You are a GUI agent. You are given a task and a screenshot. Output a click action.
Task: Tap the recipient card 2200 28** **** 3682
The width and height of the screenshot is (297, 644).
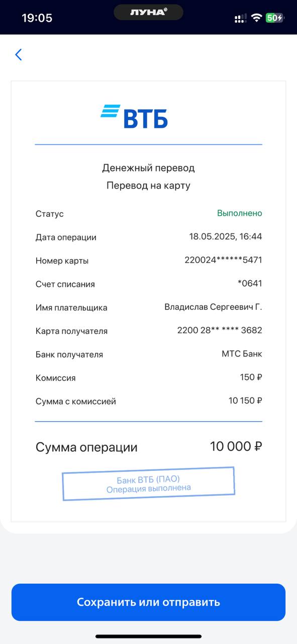coord(220,331)
